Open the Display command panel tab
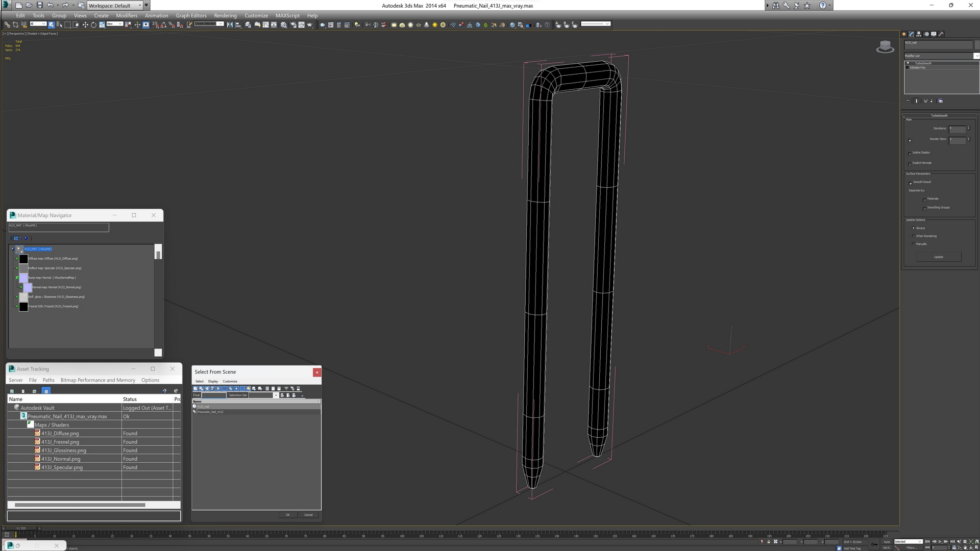The width and height of the screenshot is (980, 551). (934, 34)
